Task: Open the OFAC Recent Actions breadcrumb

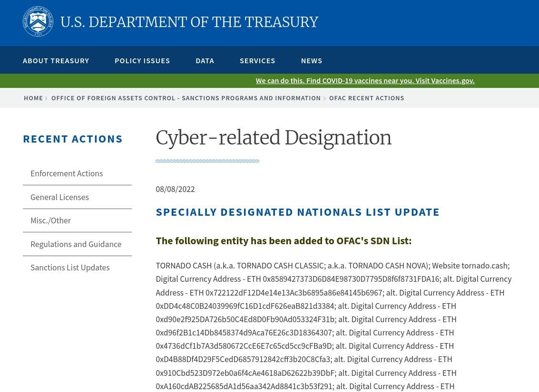Action: tap(366, 98)
